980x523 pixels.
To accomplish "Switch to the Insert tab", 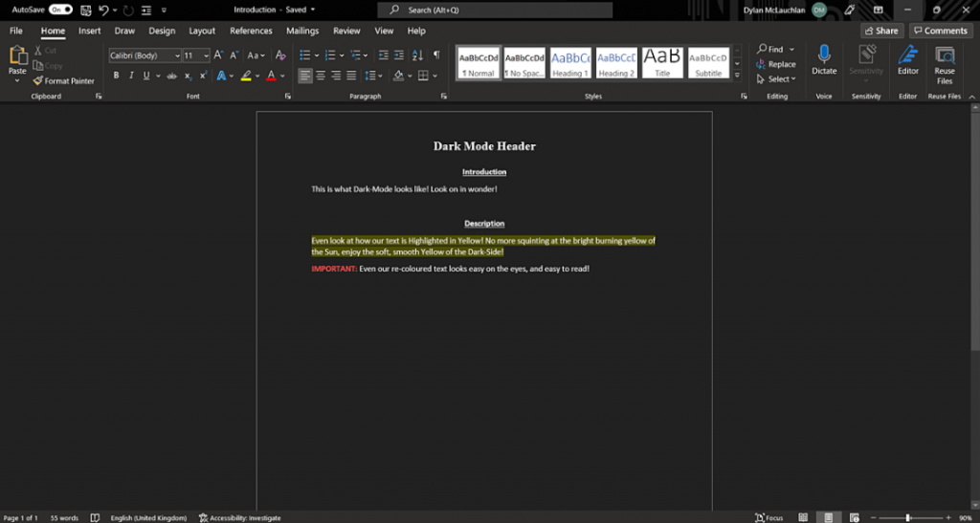I will pyautogui.click(x=89, y=31).
